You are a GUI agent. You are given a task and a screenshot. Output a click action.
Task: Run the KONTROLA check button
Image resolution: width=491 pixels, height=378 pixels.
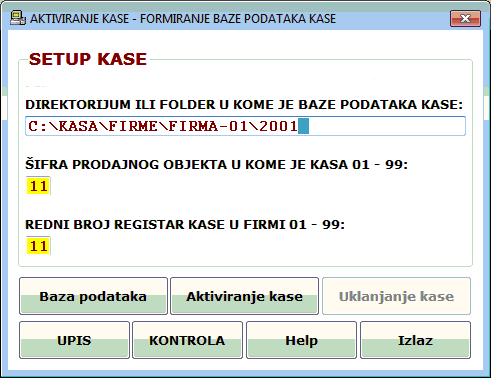(187, 340)
